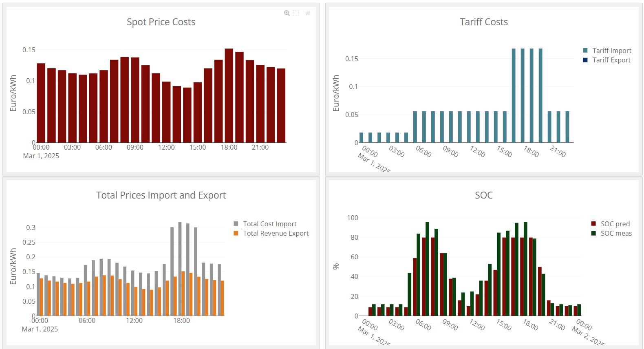Click the green SOC meas legend swatch
The height and width of the screenshot is (349, 644).
pos(593,233)
